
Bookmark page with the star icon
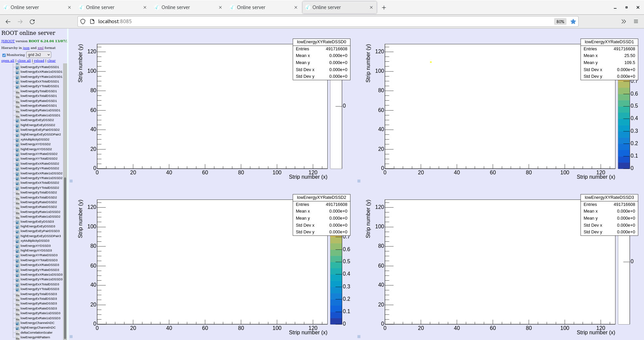tap(573, 21)
